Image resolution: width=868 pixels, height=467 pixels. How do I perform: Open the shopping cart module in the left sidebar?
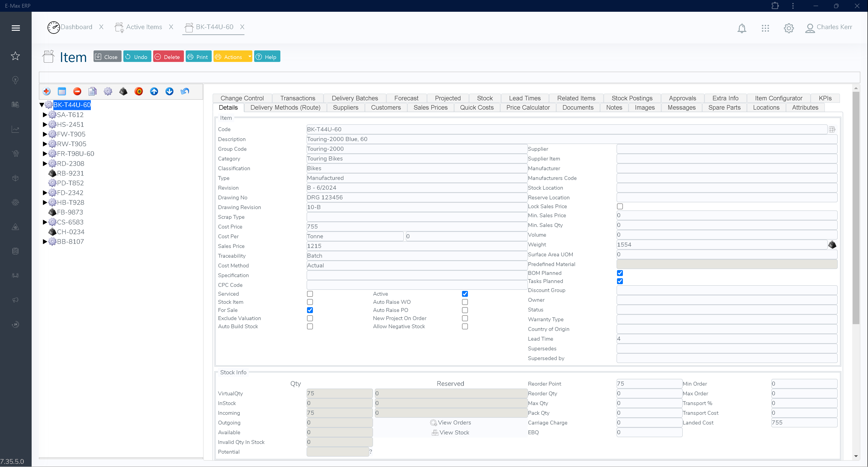[16, 153]
